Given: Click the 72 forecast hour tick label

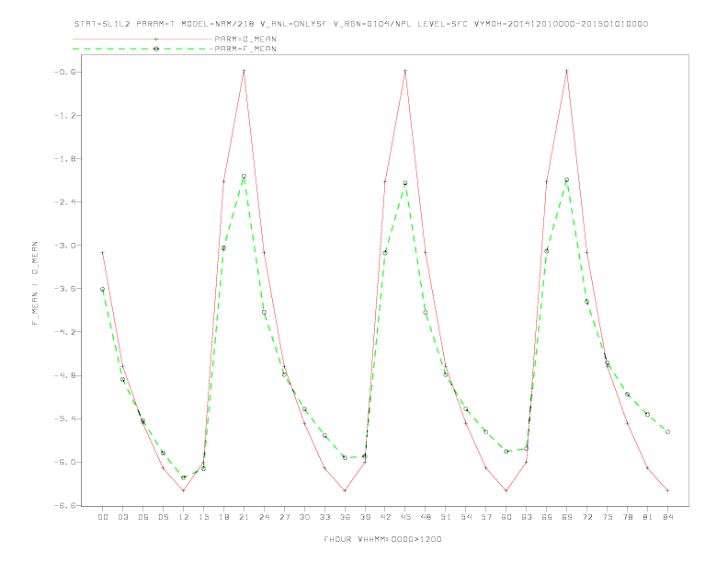Looking at the screenshot, I should 586,517.
